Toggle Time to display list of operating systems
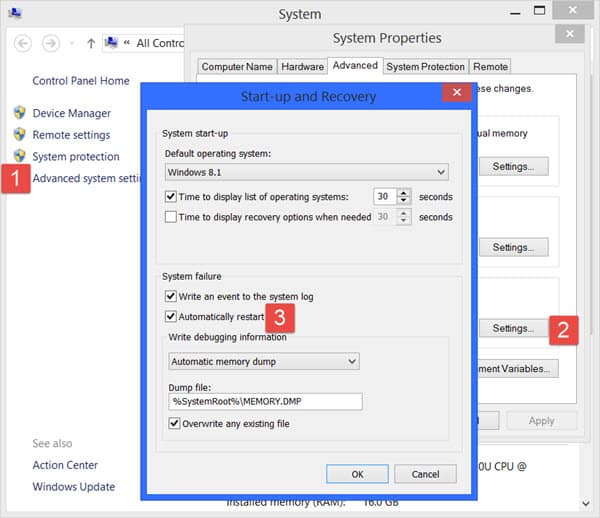Image resolution: width=600 pixels, height=518 pixels. coord(171,197)
